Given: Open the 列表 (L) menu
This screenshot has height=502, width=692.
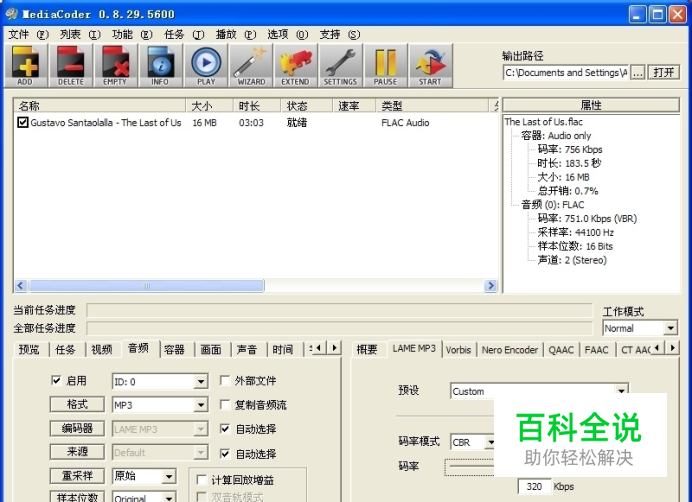Looking at the screenshot, I should coord(80,34).
